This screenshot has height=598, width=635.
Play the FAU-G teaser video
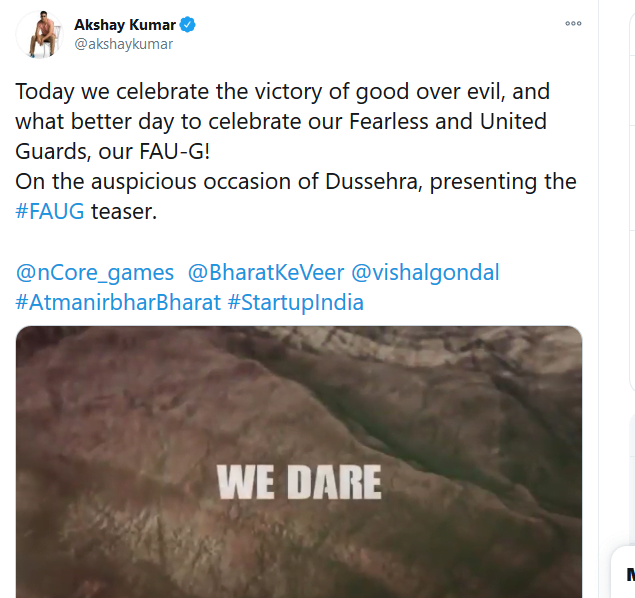click(x=299, y=462)
